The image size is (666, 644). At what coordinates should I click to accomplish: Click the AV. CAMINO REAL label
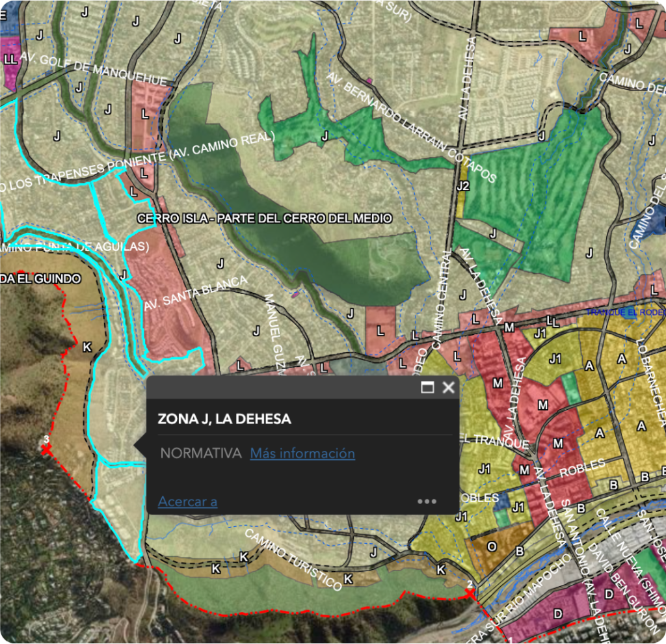222,145
